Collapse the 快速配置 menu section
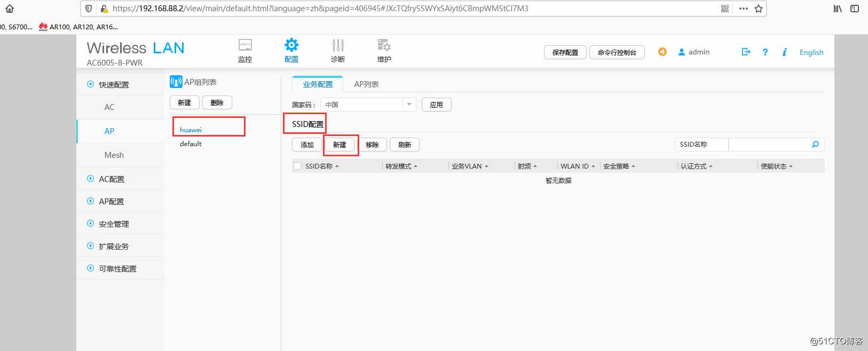The height and width of the screenshot is (351, 868). (90, 84)
